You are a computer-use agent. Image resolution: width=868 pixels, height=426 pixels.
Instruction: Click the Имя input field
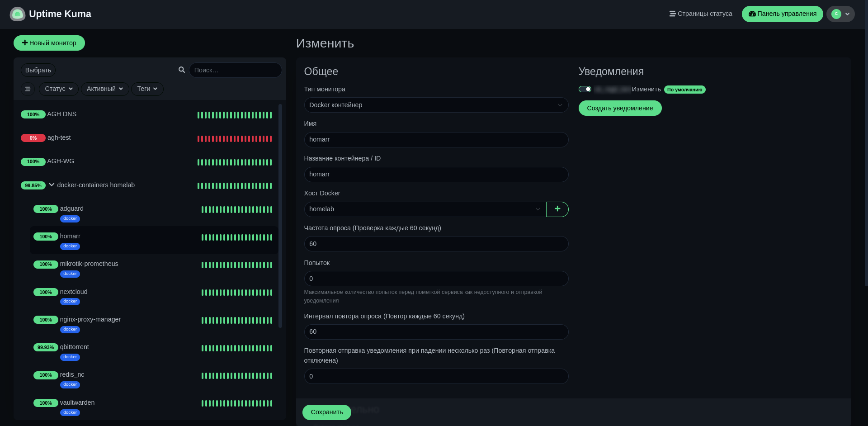[436, 140]
